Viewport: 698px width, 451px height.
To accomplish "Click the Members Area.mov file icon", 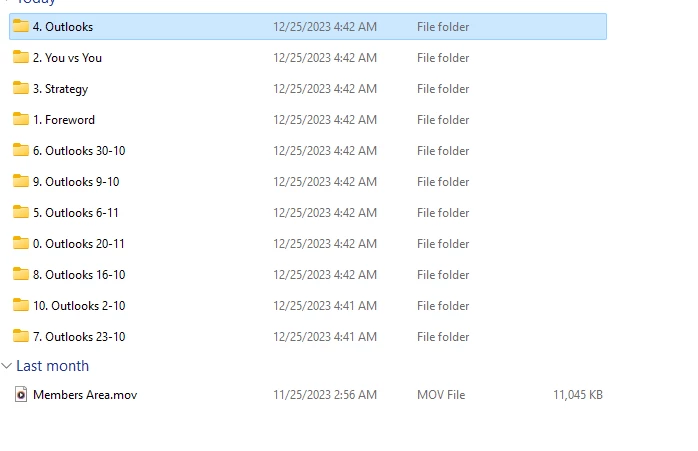I will pos(21,395).
